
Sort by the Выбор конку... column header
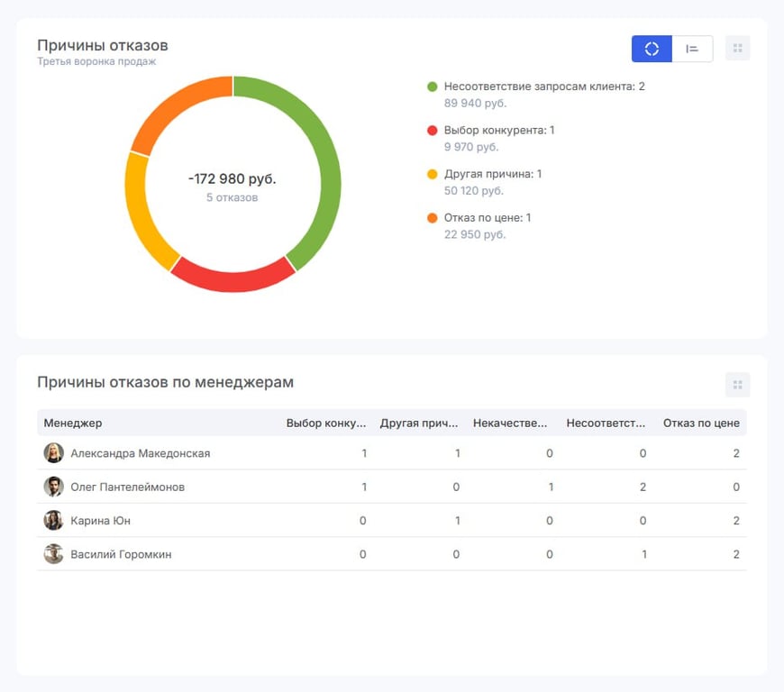[x=326, y=423]
